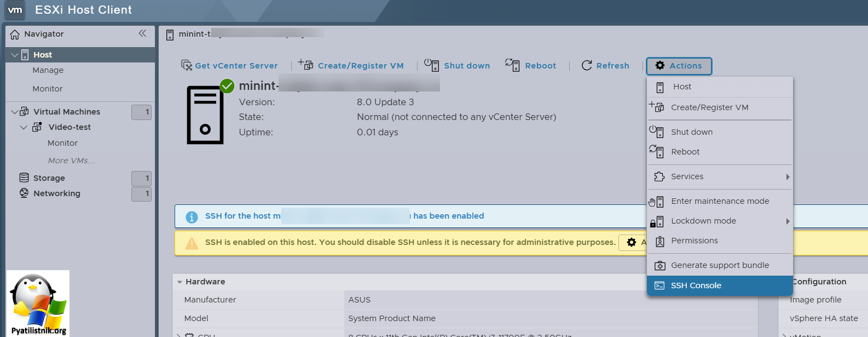Select Networking in Navigator
Screen dimensions: 868x337
[56, 193]
